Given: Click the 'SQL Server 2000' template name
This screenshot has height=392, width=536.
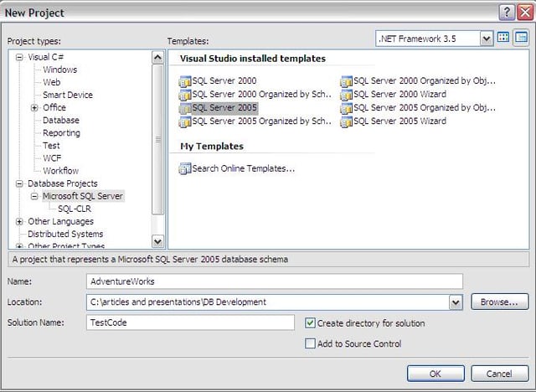Looking at the screenshot, I should pos(224,80).
